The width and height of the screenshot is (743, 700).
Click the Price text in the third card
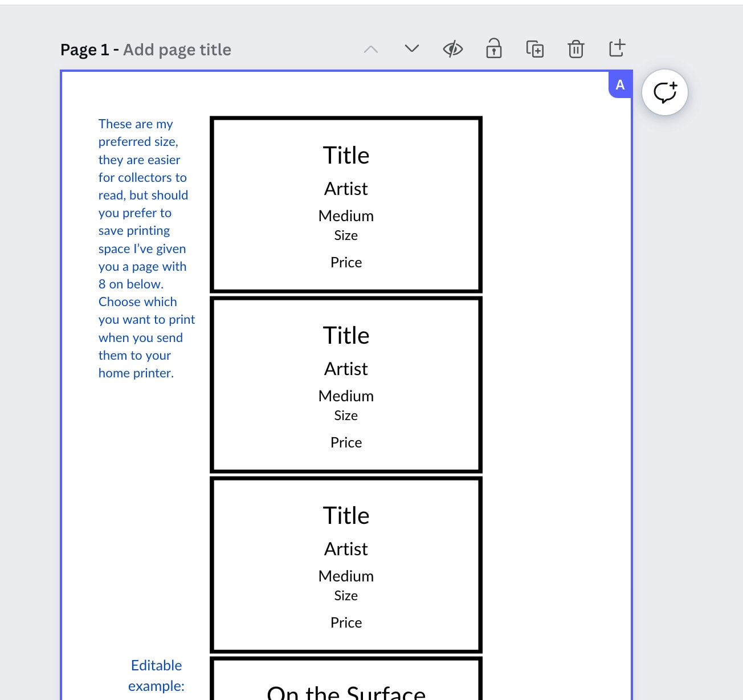pyautogui.click(x=346, y=622)
